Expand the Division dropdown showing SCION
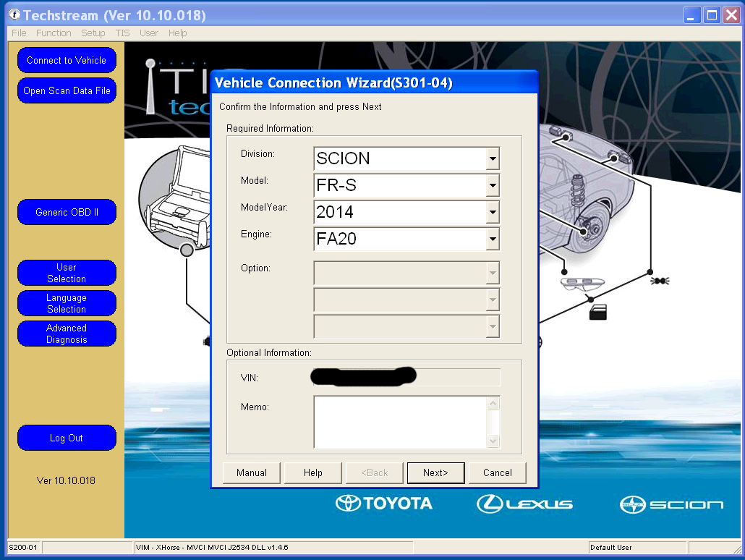 493,158
